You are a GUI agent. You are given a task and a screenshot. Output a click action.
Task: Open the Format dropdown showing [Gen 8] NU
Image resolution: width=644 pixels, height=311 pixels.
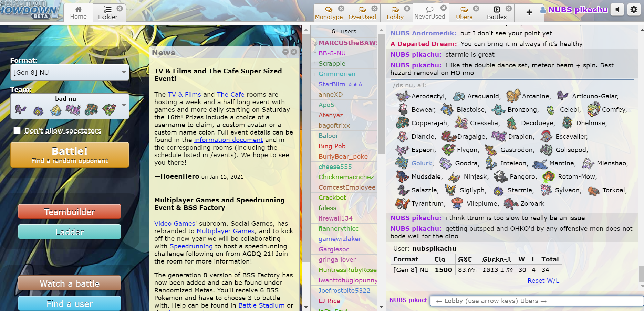click(x=70, y=73)
